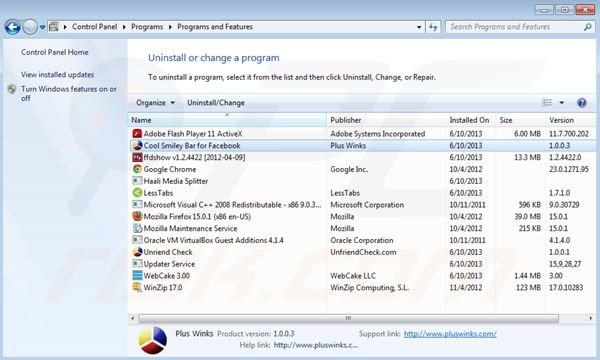Open Control Panel Home link

point(55,52)
